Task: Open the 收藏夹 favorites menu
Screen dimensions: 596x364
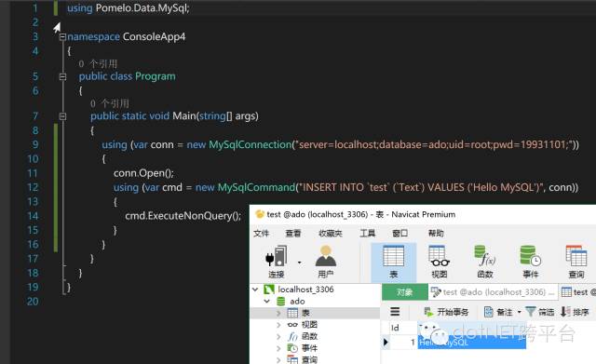Action: coord(331,234)
